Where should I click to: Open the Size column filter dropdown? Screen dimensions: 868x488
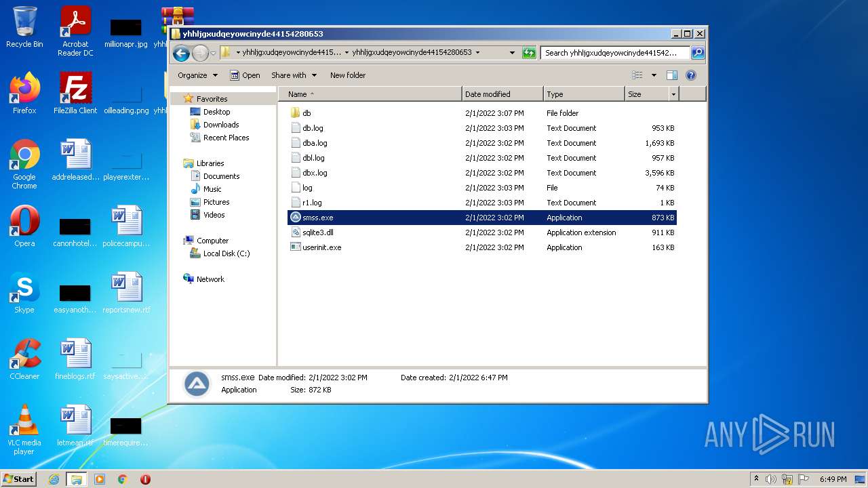pos(673,94)
